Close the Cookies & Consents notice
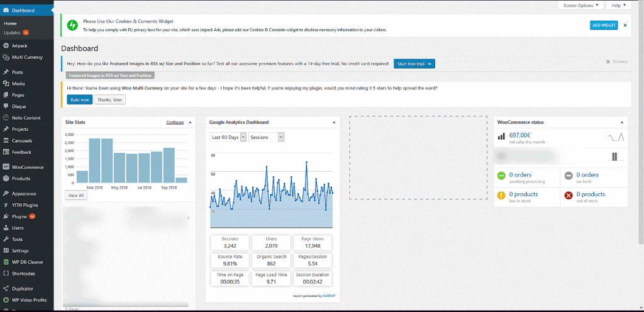 (625, 25)
